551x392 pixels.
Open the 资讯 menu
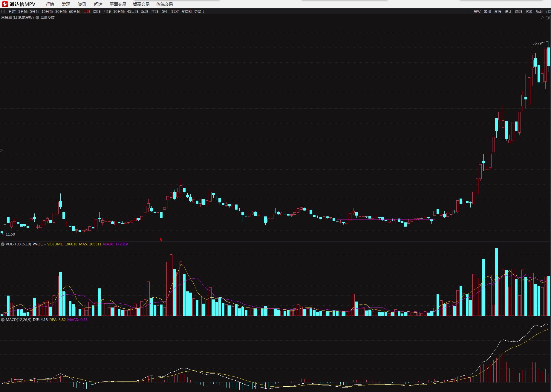[82, 4]
